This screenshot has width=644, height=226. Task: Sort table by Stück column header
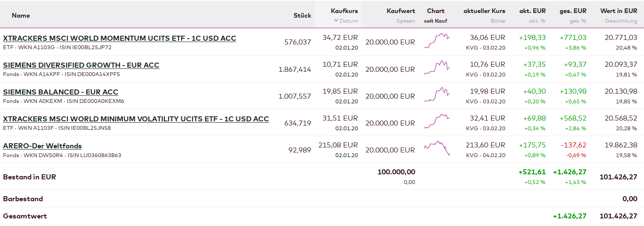click(x=302, y=16)
